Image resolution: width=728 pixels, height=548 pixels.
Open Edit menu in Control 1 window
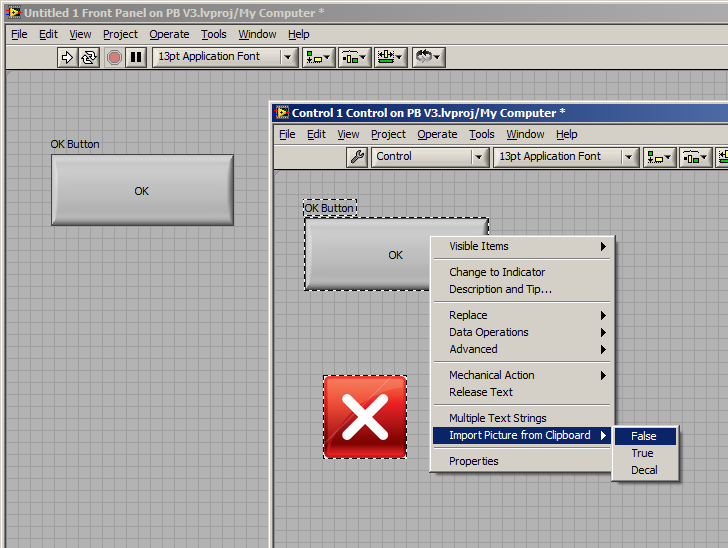point(316,134)
